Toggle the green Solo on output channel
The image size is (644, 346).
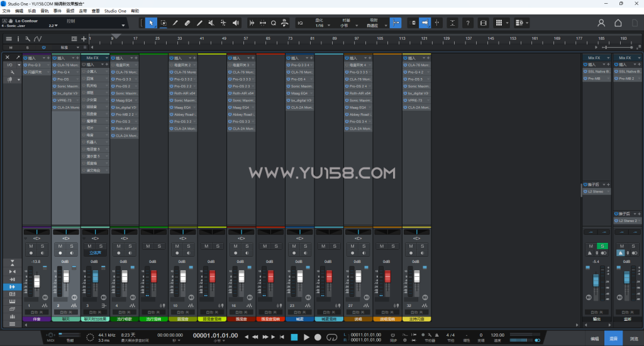tap(602, 246)
